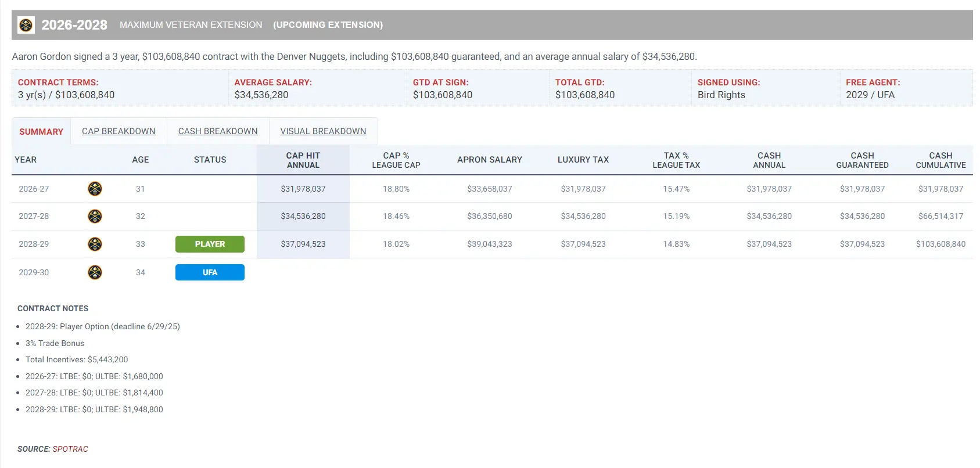This screenshot has width=980, height=468.
Task: Switch to the Summary tab
Action: click(41, 132)
